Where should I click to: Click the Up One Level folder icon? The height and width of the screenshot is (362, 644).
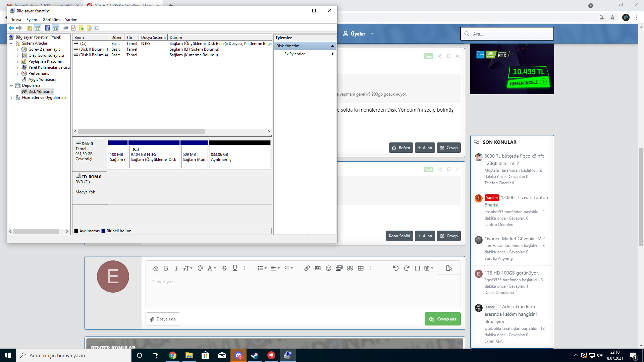(30, 28)
